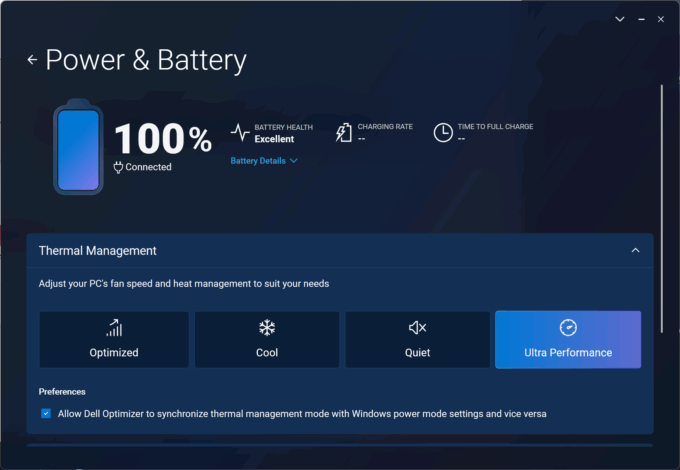
Task: Close the Dell Optimizer window
Action: (x=661, y=18)
